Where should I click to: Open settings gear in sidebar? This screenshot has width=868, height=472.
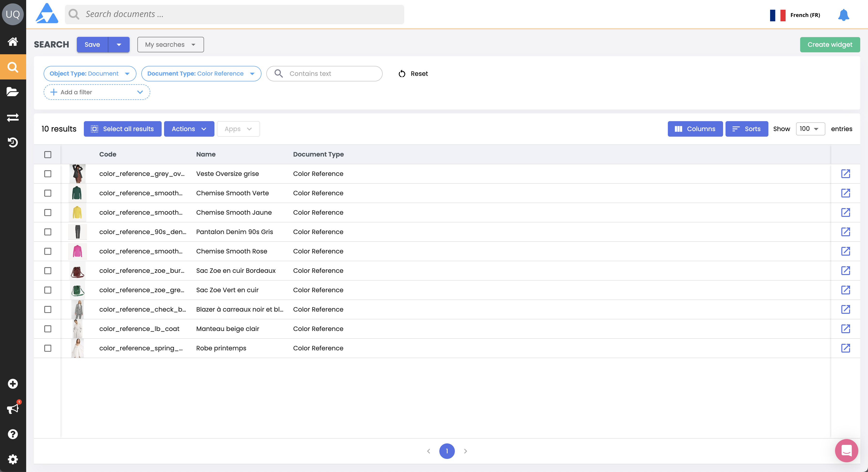[x=13, y=459]
